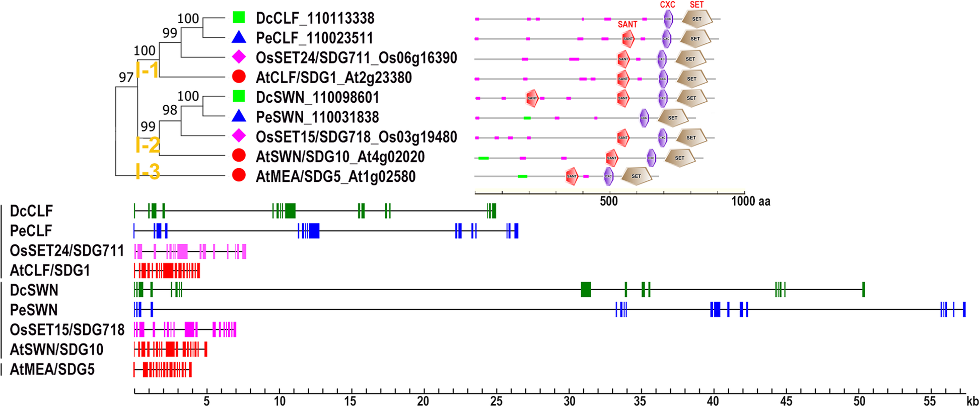The image size is (980, 407).
Task: Pick the magenta diamond beside OsSET15/SDG718_Os03g19480
Action: point(239,136)
